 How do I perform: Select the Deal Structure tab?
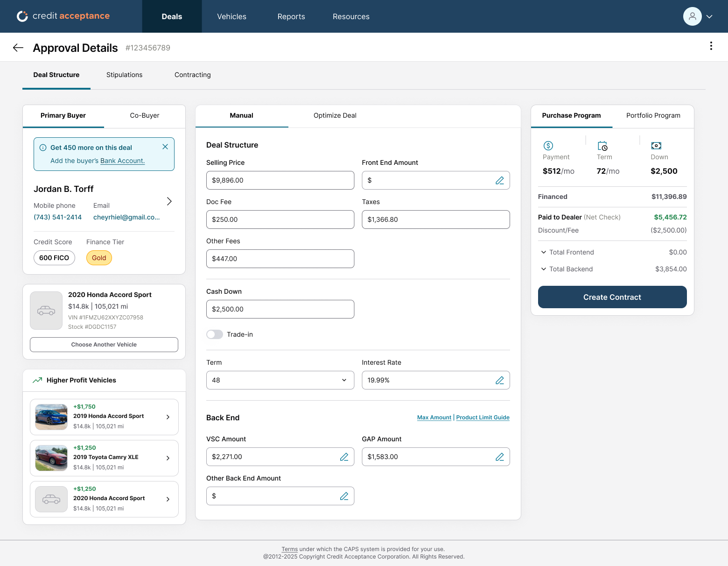[56, 75]
